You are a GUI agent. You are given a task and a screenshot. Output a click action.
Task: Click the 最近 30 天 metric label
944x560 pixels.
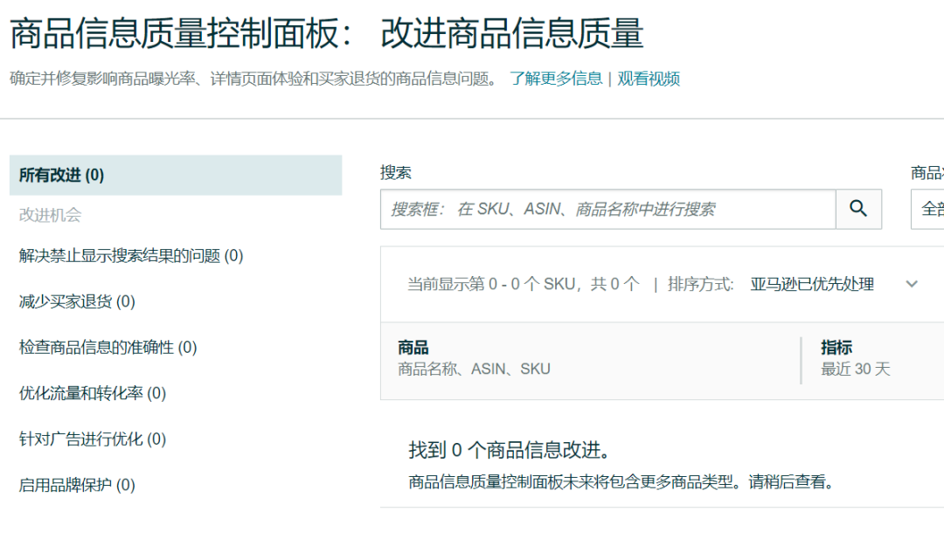[x=854, y=368]
